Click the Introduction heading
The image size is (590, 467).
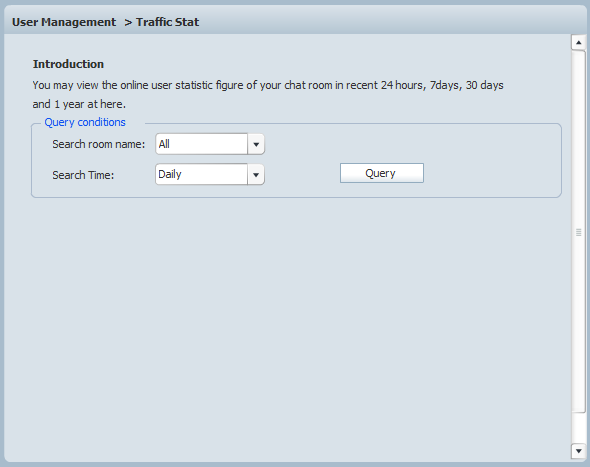click(68, 64)
